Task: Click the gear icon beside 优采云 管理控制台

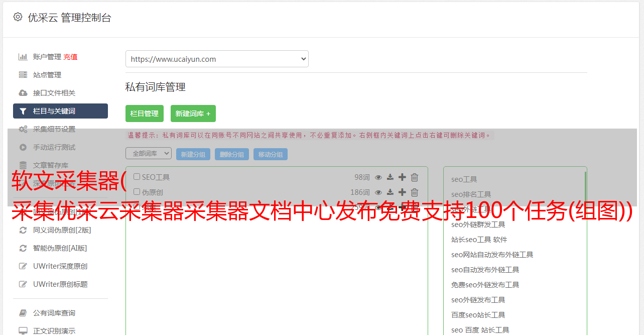Action: coord(18,17)
